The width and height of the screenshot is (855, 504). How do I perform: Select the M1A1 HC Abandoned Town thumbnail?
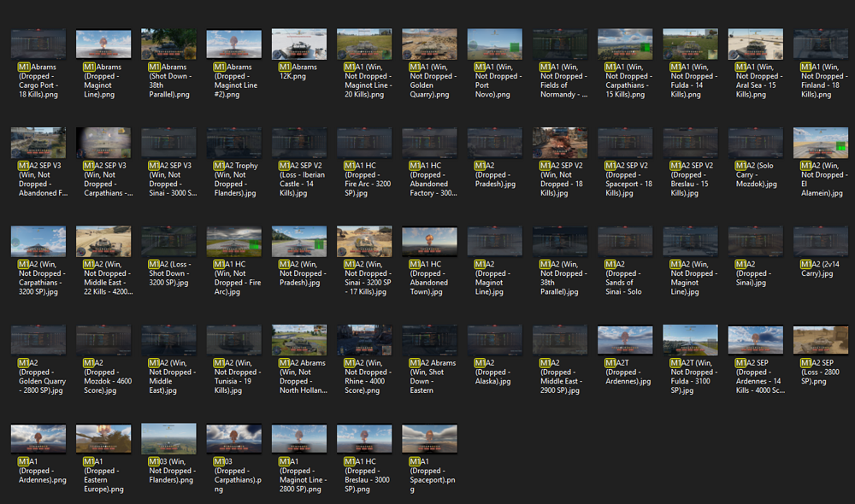(x=429, y=242)
